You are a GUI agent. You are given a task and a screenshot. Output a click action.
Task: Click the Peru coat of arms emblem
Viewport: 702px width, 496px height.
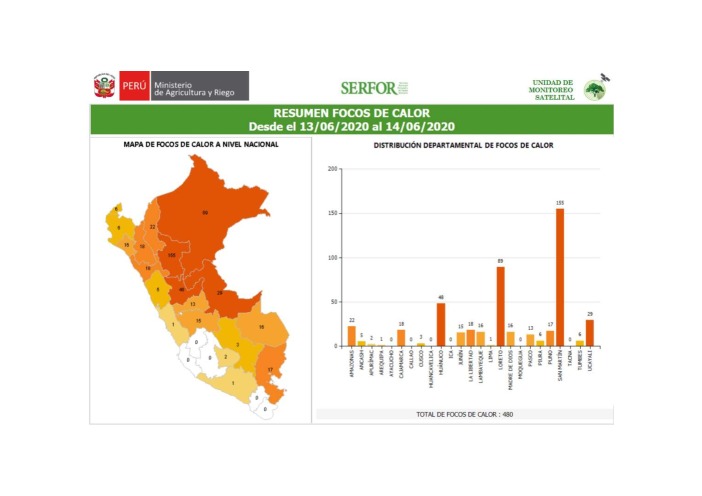(104, 86)
